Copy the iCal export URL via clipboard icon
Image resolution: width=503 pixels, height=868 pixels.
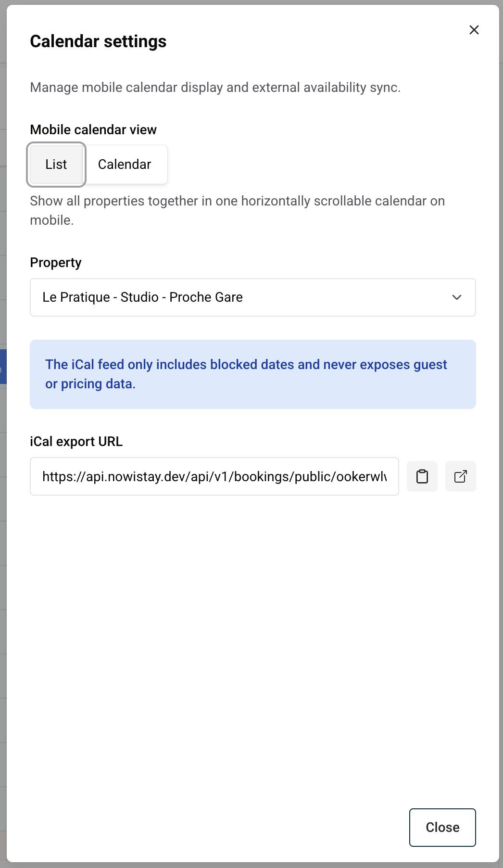(x=422, y=476)
